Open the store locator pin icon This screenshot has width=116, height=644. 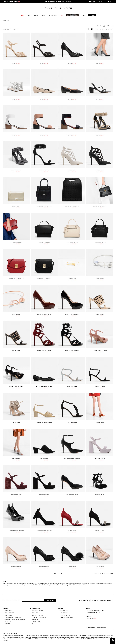coord(101,2)
